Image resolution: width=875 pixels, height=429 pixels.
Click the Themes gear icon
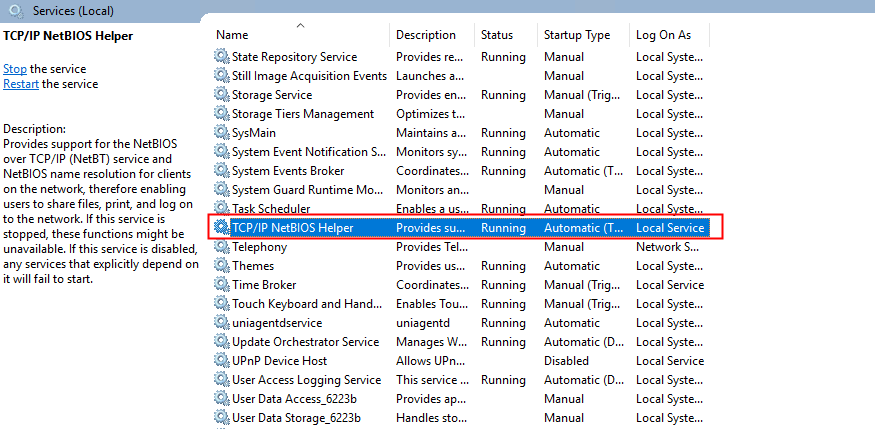[x=222, y=266]
